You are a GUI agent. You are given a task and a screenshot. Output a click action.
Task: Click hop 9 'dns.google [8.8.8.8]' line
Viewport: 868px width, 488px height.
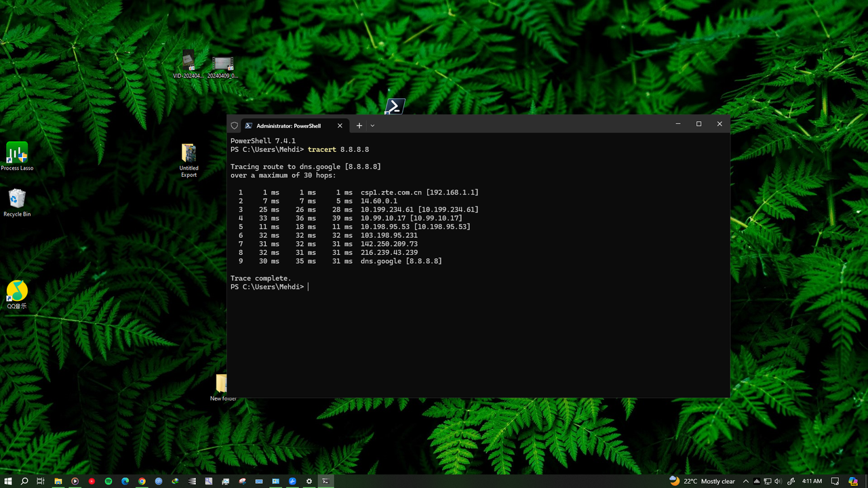[401, 261]
